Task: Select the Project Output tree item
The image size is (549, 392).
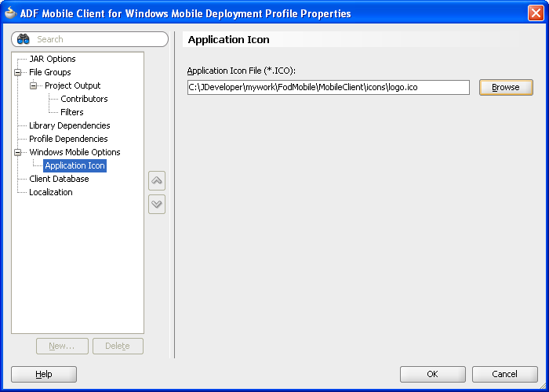Action: pyautogui.click(x=73, y=85)
